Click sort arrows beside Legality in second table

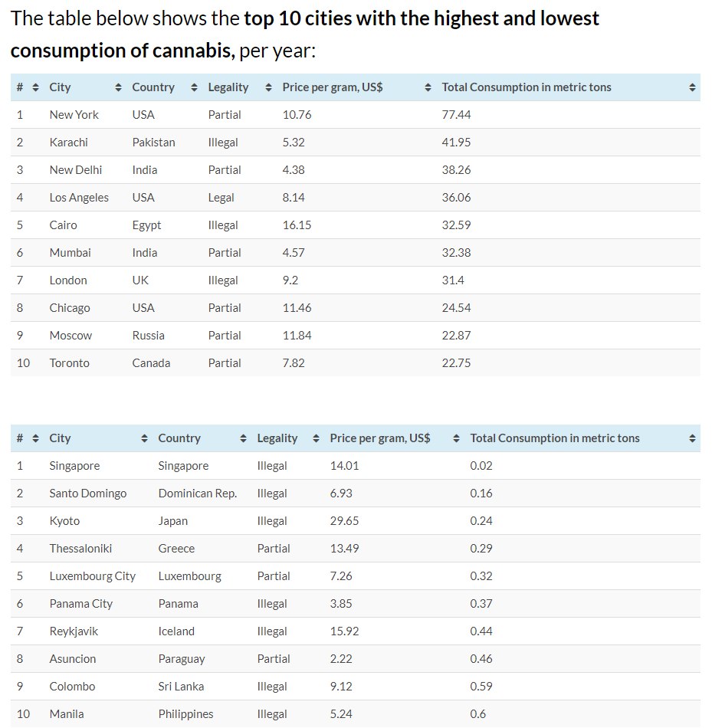click(x=316, y=438)
